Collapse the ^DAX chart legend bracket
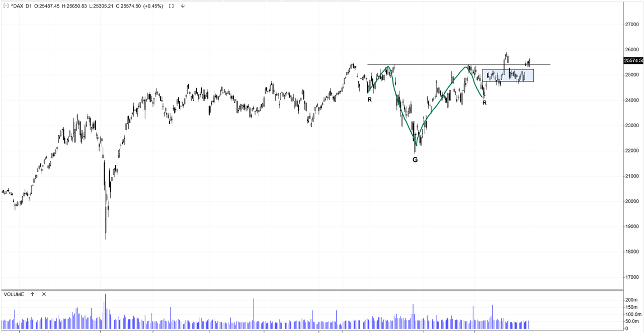This screenshot has width=644, height=333. pyautogui.click(x=6, y=6)
